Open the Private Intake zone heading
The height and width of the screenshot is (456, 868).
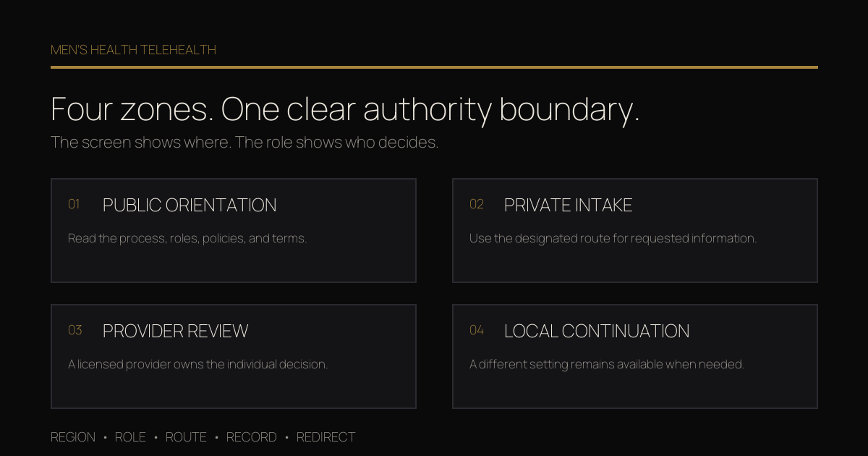coord(568,206)
